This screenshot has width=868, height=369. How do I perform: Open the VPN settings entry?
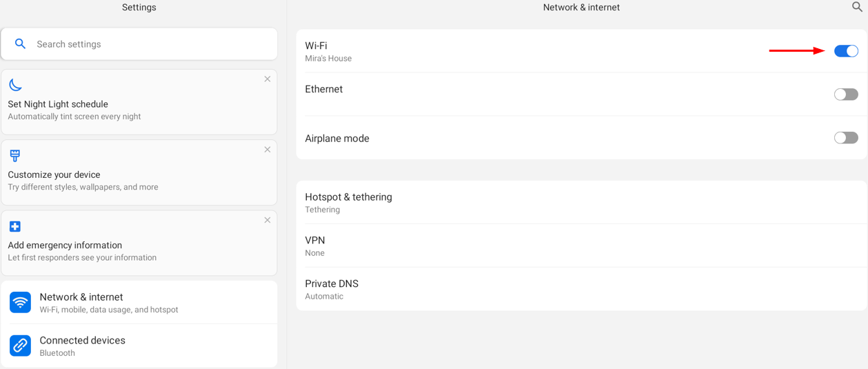[x=581, y=246]
